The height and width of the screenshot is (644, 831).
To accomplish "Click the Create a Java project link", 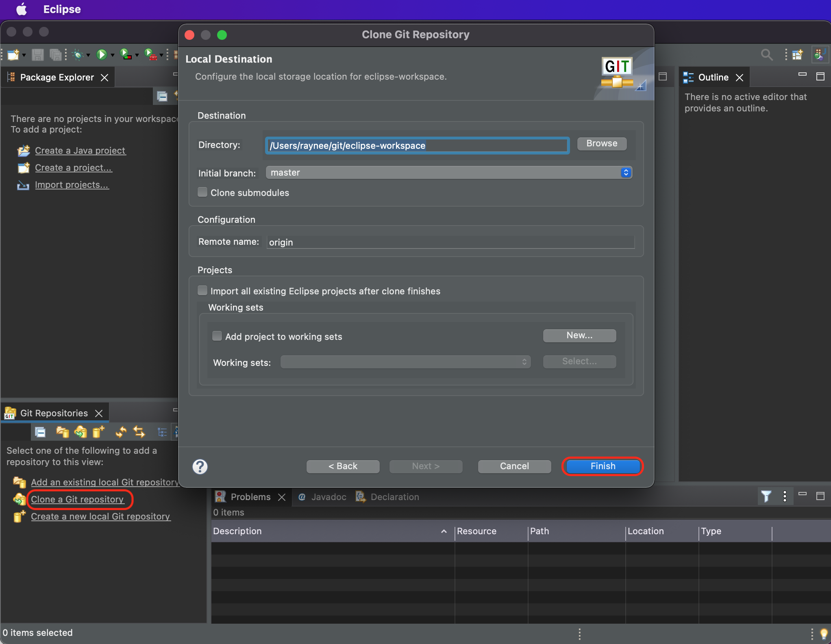I will [80, 150].
